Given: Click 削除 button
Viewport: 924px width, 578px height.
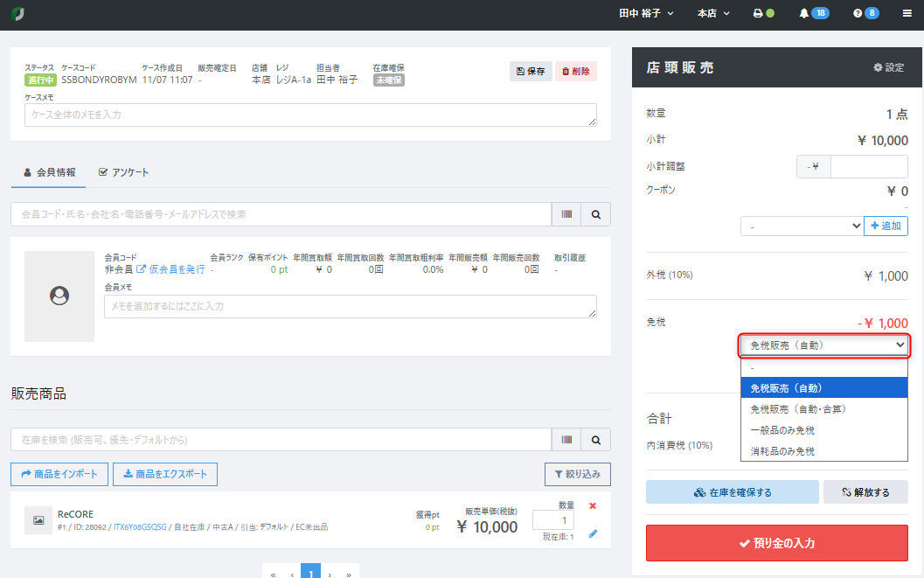Looking at the screenshot, I should [x=576, y=72].
